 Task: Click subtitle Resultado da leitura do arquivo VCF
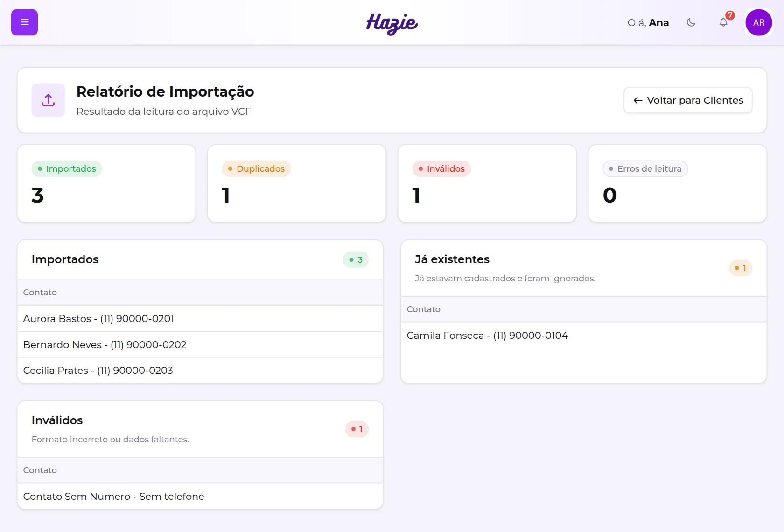pyautogui.click(x=164, y=112)
